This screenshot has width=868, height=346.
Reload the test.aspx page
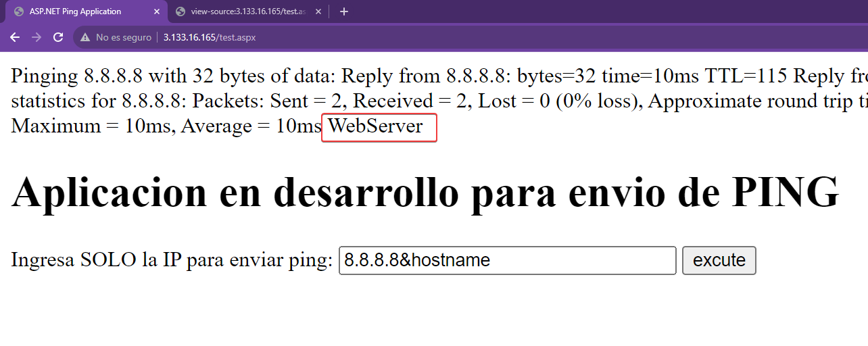tap(58, 37)
